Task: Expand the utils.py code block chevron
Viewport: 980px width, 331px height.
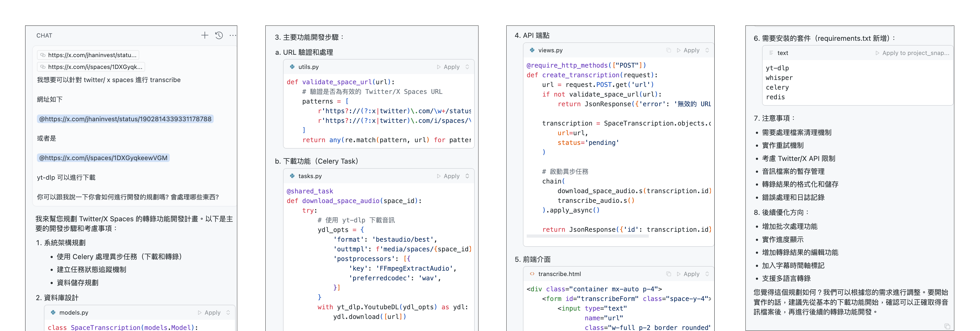Action: tap(467, 67)
